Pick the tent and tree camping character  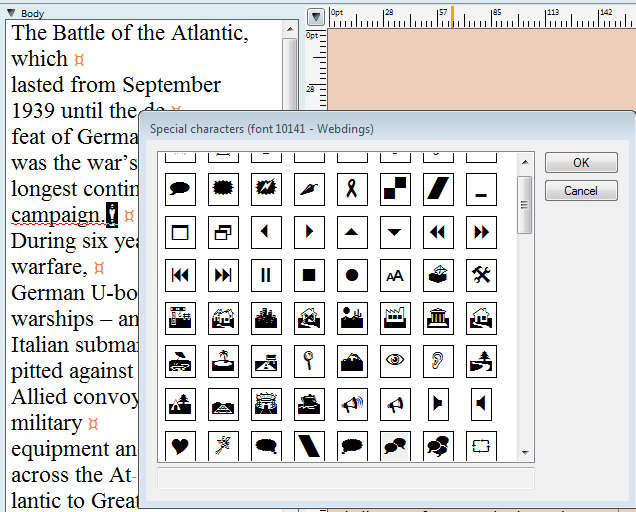(180, 404)
